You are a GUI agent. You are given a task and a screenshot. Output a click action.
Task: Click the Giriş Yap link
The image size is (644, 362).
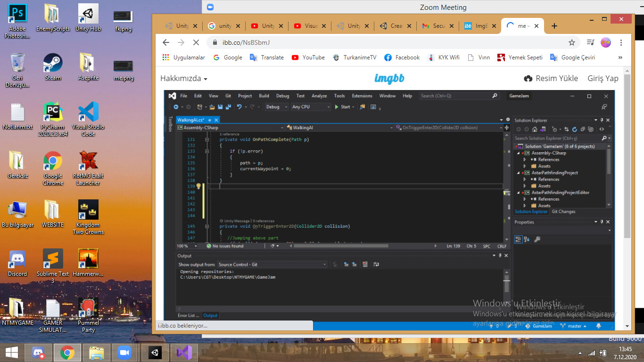pos(603,78)
